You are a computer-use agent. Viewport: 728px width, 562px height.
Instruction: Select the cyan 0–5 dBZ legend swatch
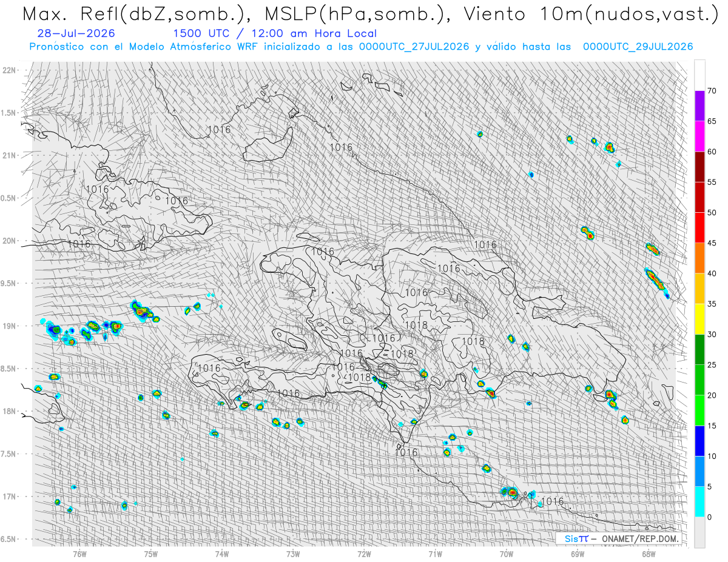click(x=699, y=501)
